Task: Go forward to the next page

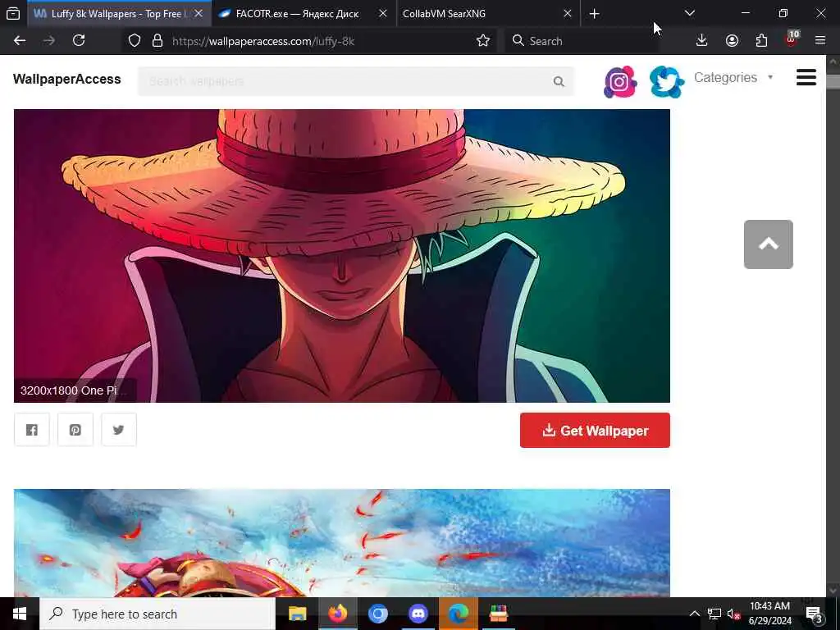Action: point(49,41)
